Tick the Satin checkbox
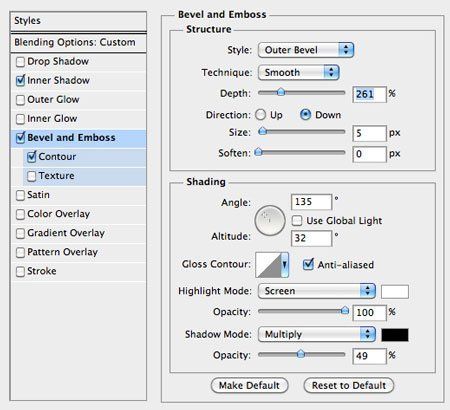Screen dimensions: 450x410 20,195
